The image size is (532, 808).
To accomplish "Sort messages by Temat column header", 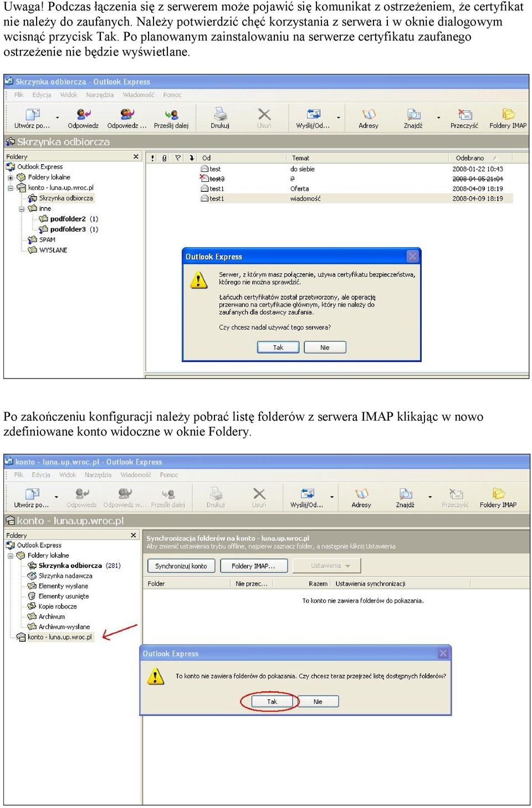I will 369,158.
